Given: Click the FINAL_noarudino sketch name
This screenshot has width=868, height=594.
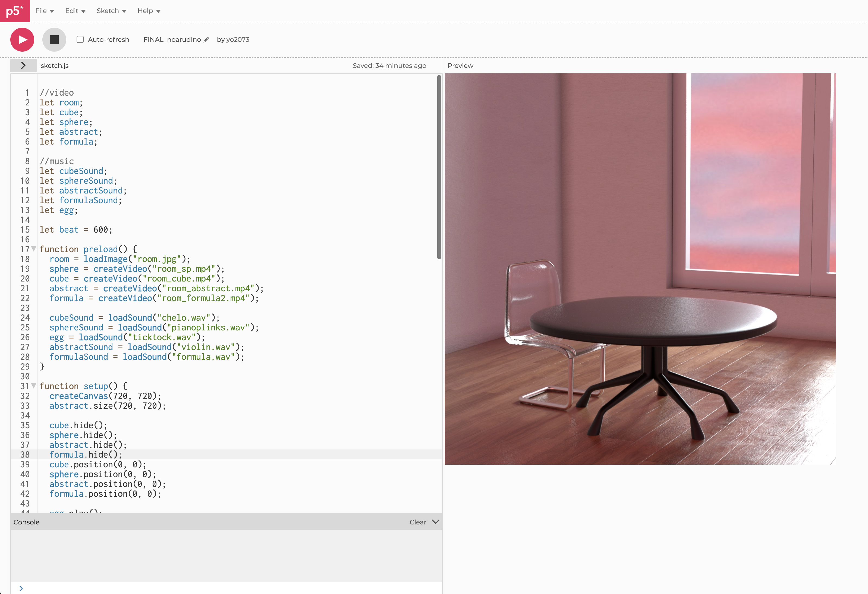Looking at the screenshot, I should coord(172,40).
